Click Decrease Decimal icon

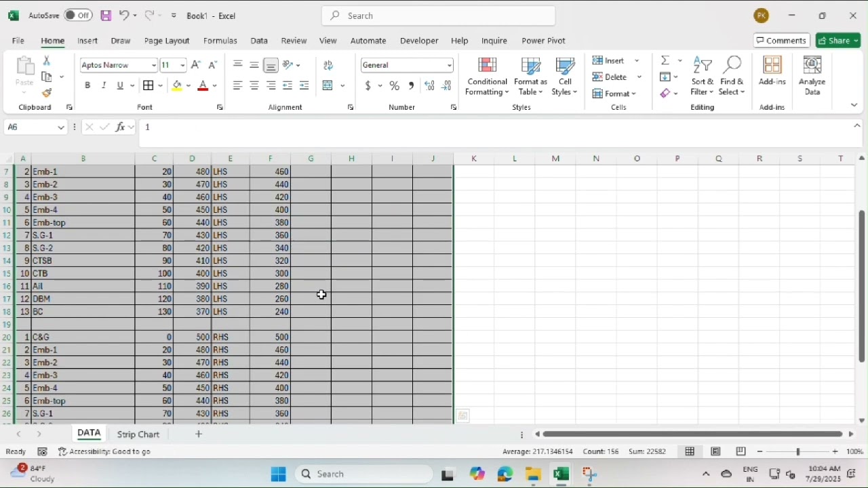click(446, 85)
